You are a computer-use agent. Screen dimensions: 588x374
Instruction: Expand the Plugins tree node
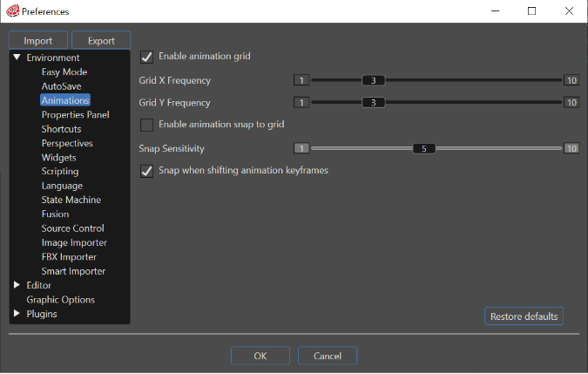pyautogui.click(x=17, y=314)
